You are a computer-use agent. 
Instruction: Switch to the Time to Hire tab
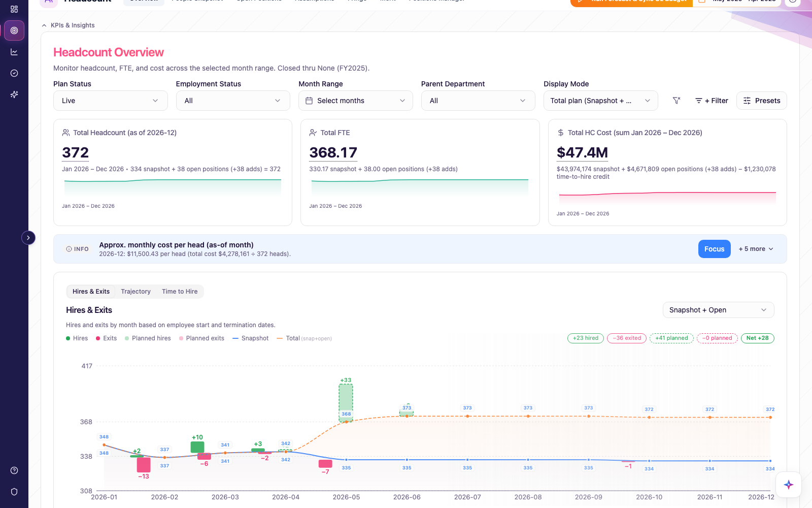[x=180, y=292]
